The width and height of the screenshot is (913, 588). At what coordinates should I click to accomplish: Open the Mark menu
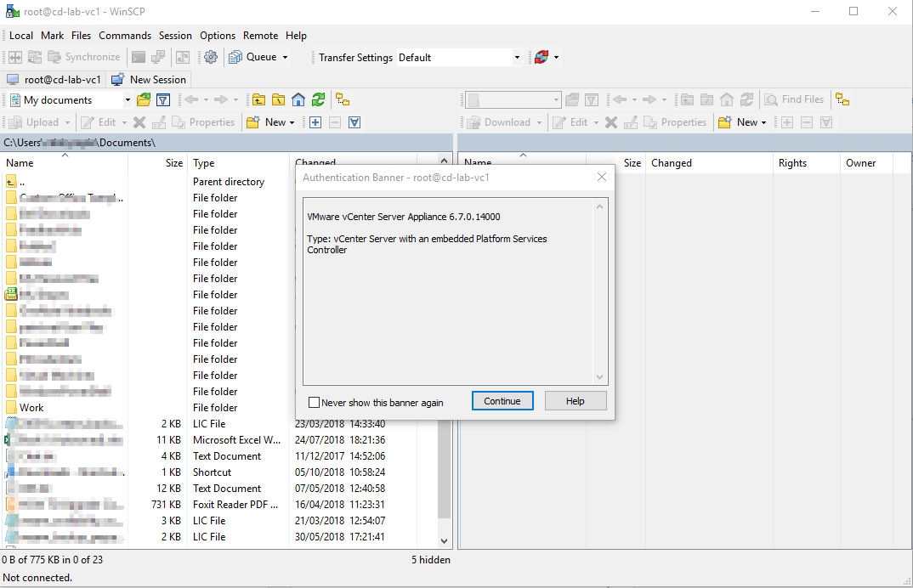tap(53, 36)
